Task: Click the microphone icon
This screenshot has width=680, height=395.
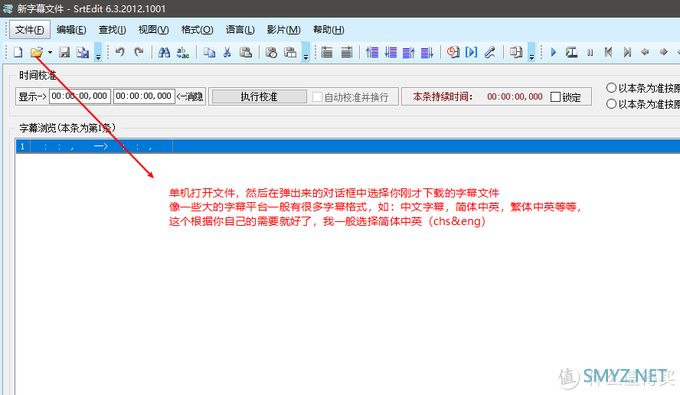Action: pos(490,52)
